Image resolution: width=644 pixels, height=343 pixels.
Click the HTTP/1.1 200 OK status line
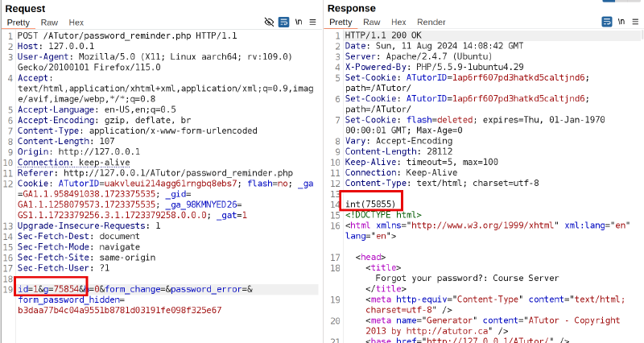(x=383, y=35)
